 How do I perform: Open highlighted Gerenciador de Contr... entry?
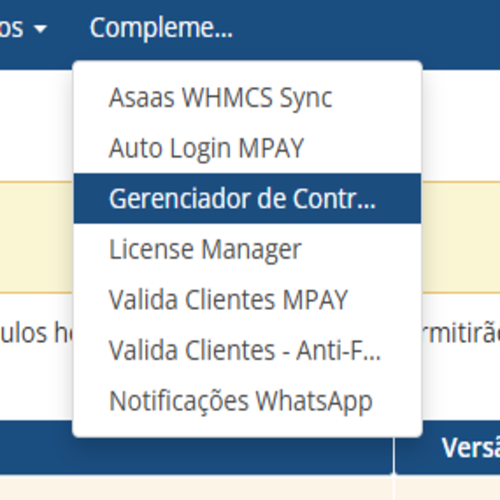pos(247,198)
